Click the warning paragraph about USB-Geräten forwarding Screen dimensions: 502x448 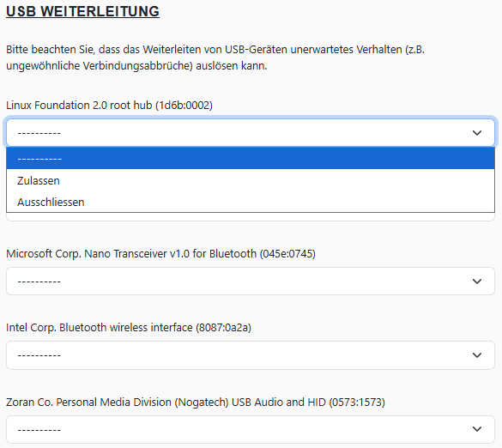coord(215,58)
